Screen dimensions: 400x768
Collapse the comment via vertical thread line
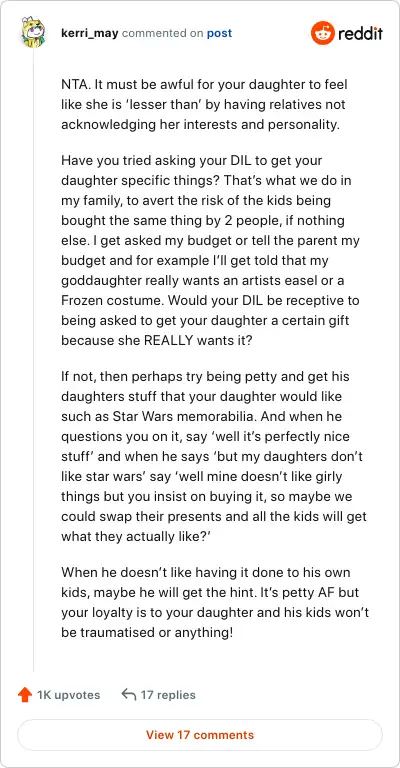click(x=33, y=360)
